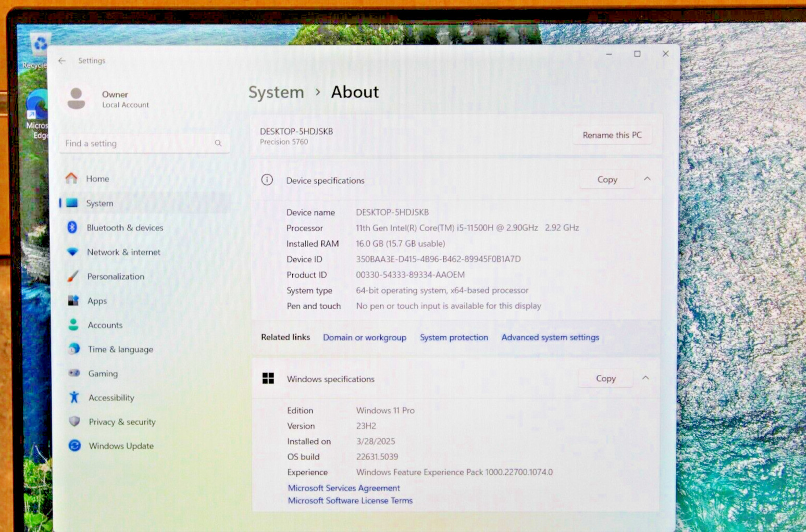The height and width of the screenshot is (532, 806).
Task: Open Advanced system settings link
Action: (x=550, y=337)
